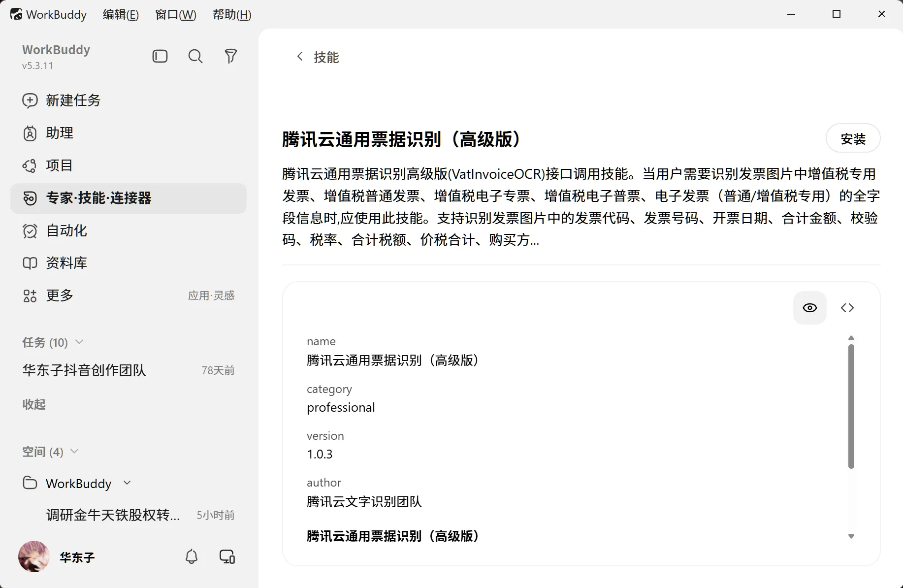Switch to preview view with eye icon
Image resolution: width=903 pixels, height=588 pixels.
pos(810,308)
